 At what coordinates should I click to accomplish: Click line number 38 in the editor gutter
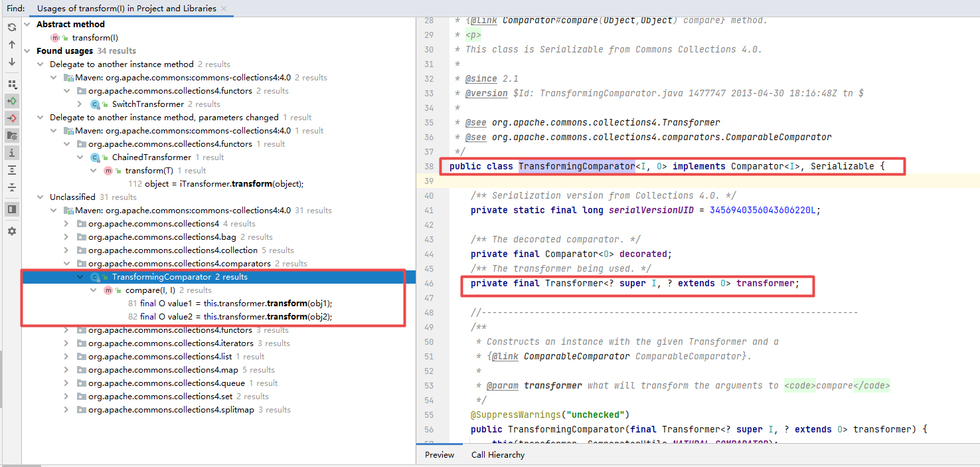[x=430, y=166]
